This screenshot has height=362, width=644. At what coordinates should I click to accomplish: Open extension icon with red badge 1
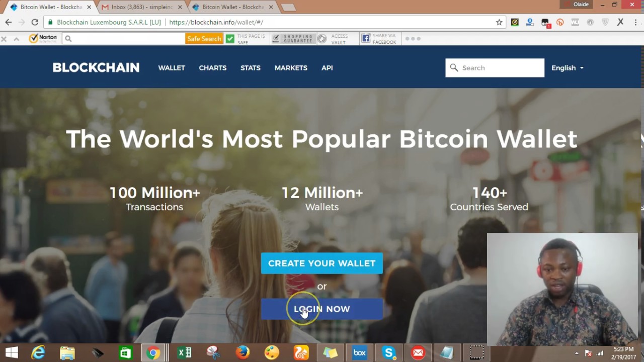coord(545,23)
